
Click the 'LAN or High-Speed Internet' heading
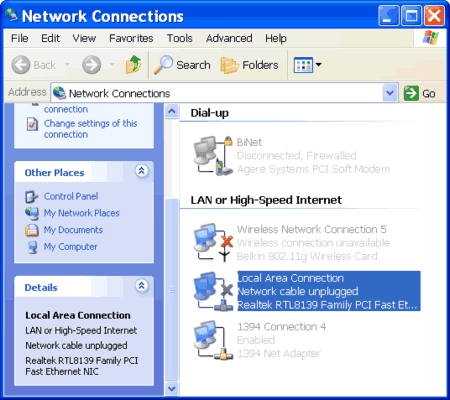point(266,200)
